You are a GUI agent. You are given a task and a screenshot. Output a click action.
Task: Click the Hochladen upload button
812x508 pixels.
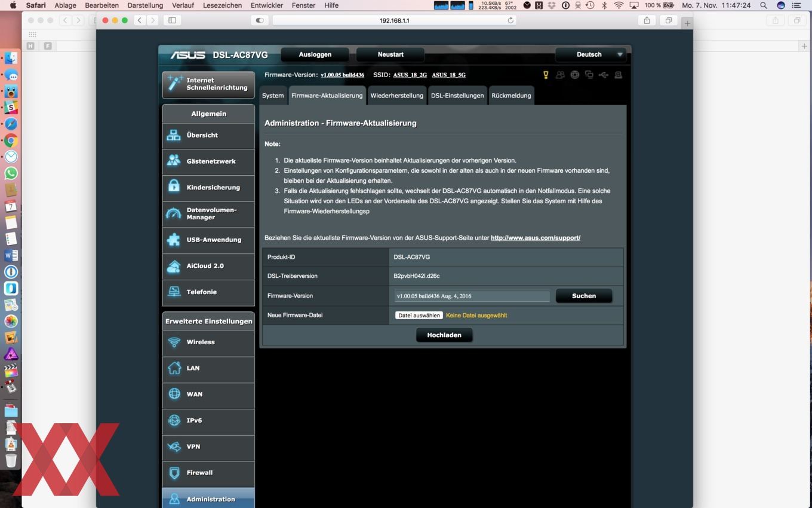(x=444, y=335)
